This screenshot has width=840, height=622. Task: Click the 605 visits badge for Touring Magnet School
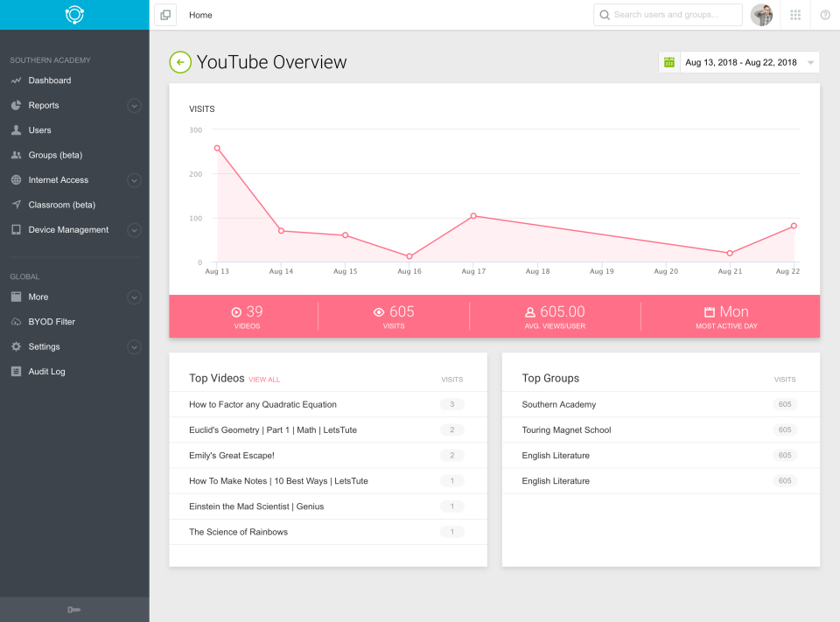point(785,430)
